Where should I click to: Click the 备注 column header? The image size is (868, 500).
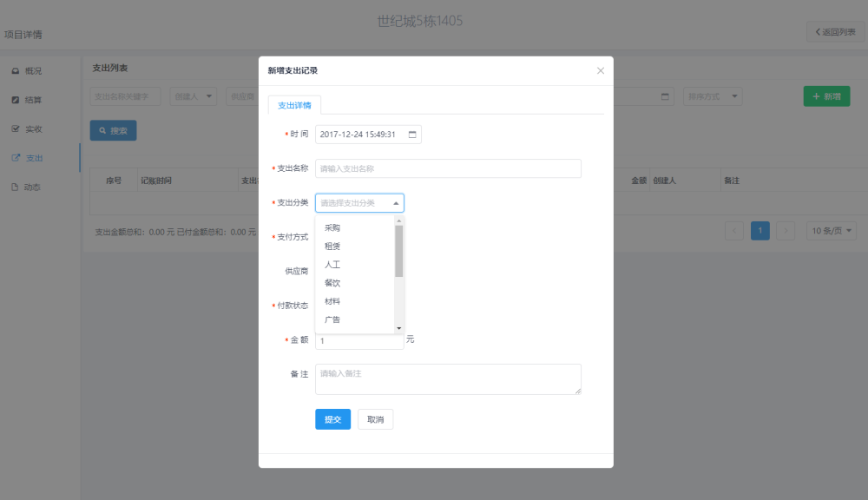tap(732, 181)
